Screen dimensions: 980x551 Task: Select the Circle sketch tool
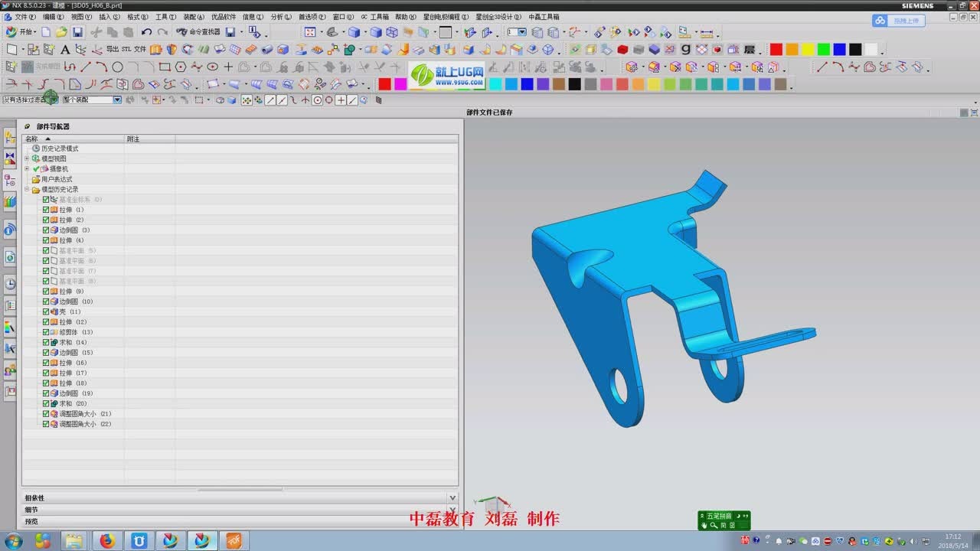pos(117,67)
